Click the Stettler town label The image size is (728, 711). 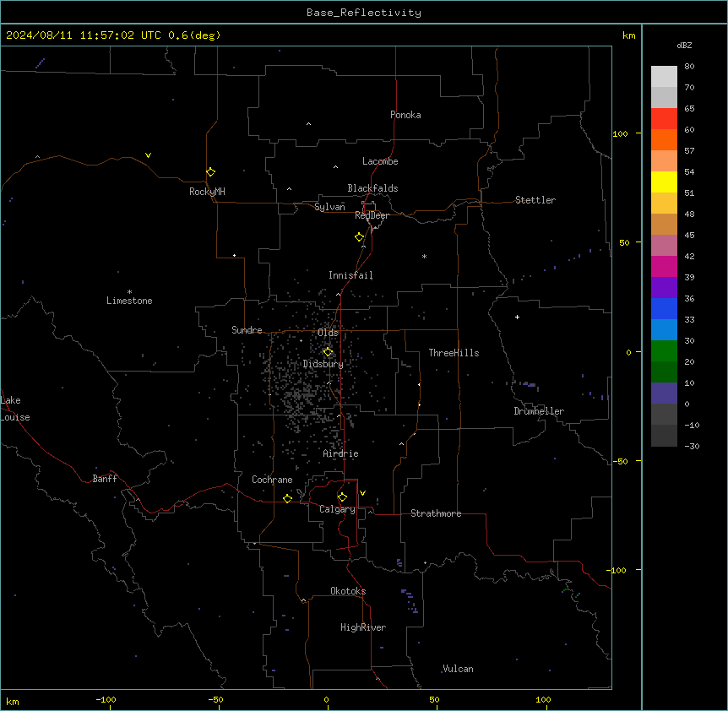pyautogui.click(x=535, y=200)
